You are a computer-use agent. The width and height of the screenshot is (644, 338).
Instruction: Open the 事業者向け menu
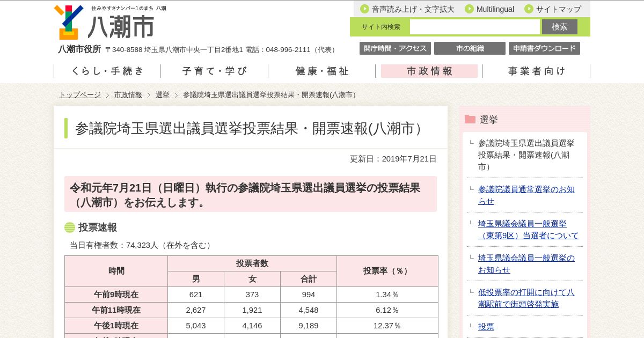537,71
